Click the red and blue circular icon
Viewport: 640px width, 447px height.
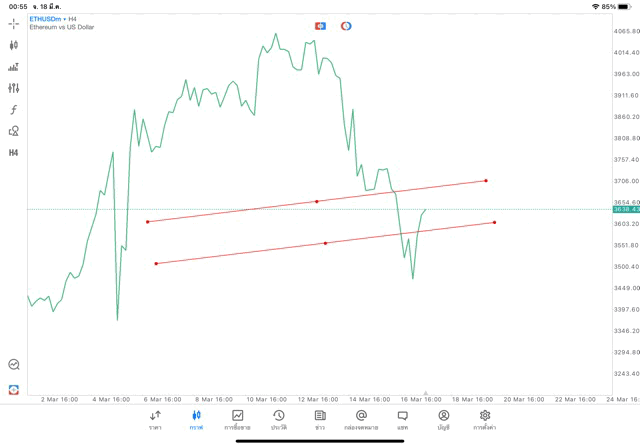346,25
